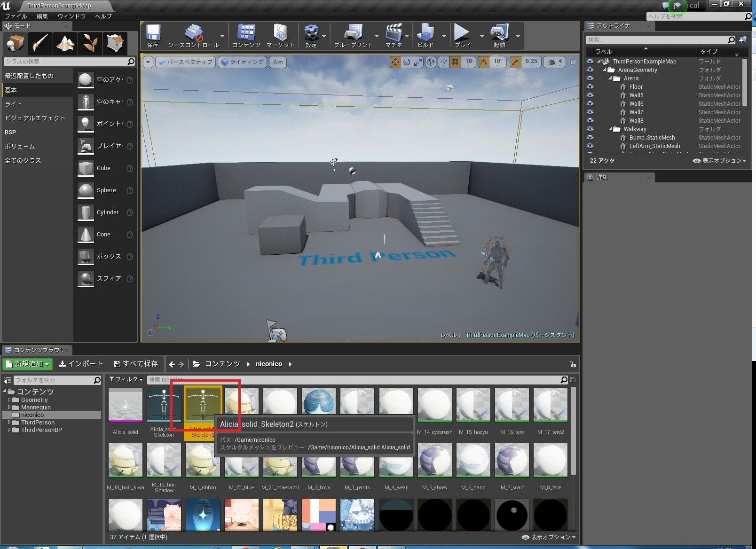Click the プレイ (Play) button

[x=462, y=36]
